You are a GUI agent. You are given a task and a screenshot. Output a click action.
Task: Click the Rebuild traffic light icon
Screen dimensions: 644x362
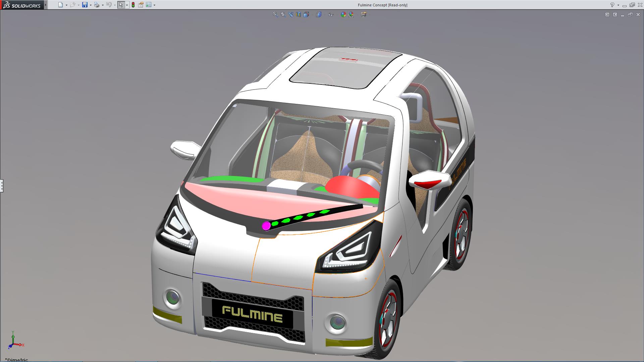click(133, 5)
